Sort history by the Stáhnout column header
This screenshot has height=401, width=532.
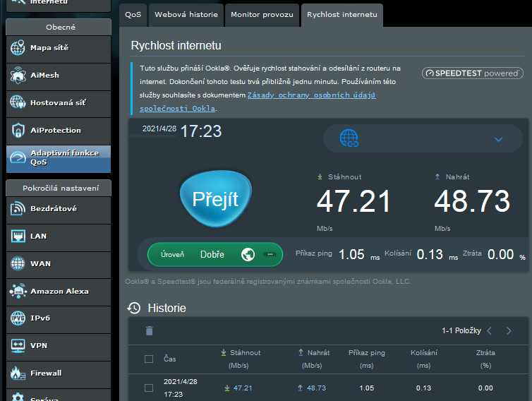[244, 352]
